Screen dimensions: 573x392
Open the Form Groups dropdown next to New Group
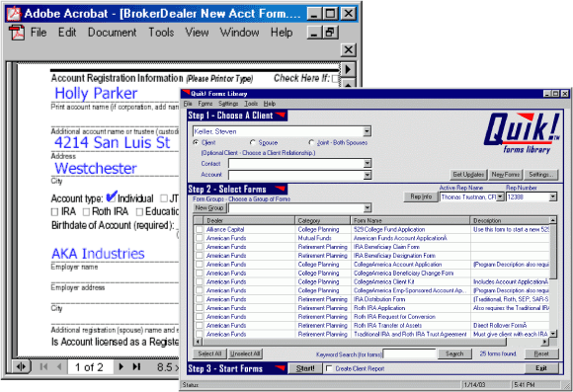(x=368, y=208)
